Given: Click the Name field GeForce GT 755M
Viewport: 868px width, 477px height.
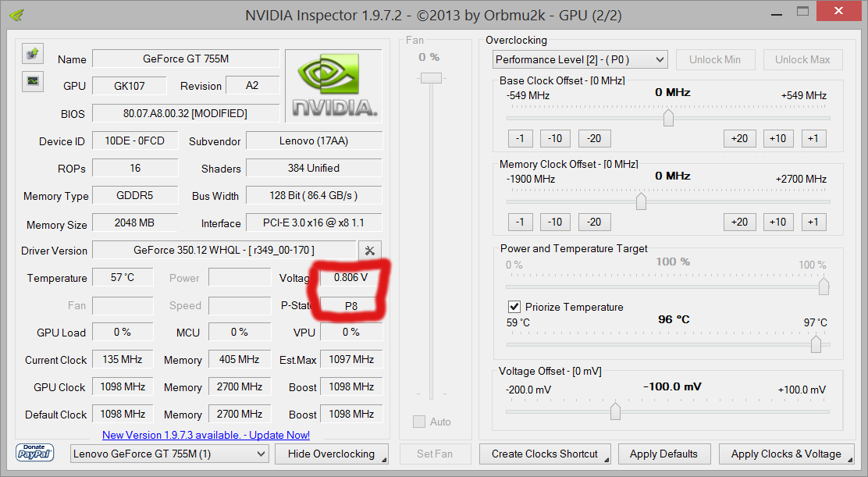Looking at the screenshot, I should pos(186,59).
